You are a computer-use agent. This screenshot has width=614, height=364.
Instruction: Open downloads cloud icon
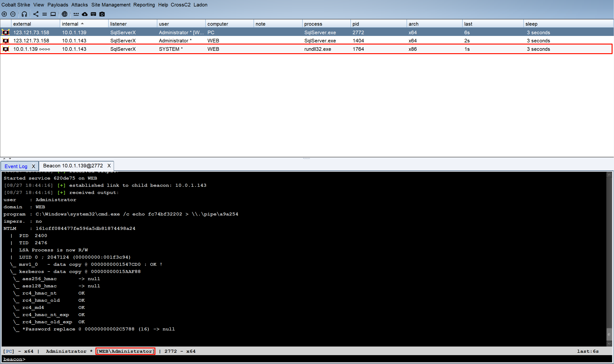pyautogui.click(x=85, y=14)
